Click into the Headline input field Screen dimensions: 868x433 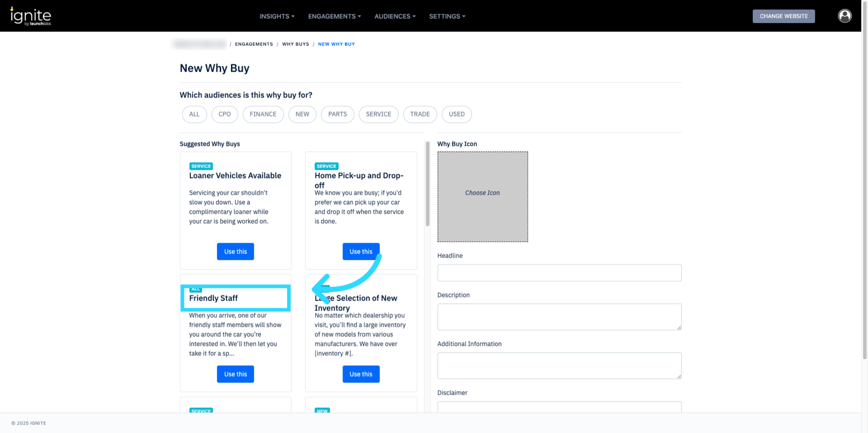(x=559, y=273)
